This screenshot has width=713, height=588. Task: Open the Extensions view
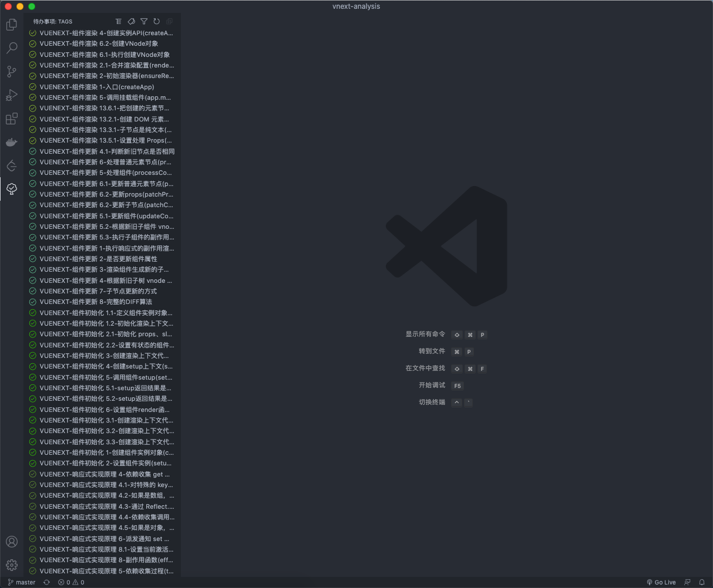point(12,119)
